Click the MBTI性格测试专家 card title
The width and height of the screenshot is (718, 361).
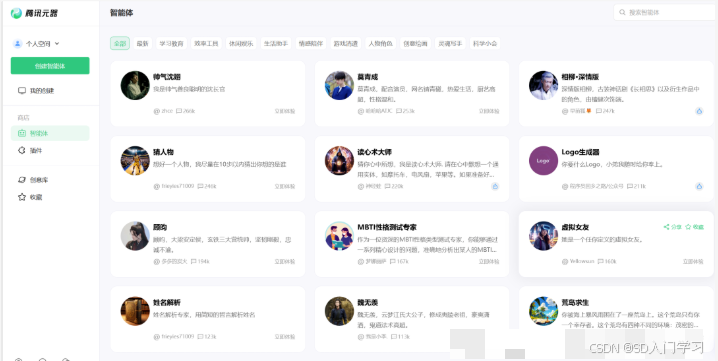click(387, 227)
